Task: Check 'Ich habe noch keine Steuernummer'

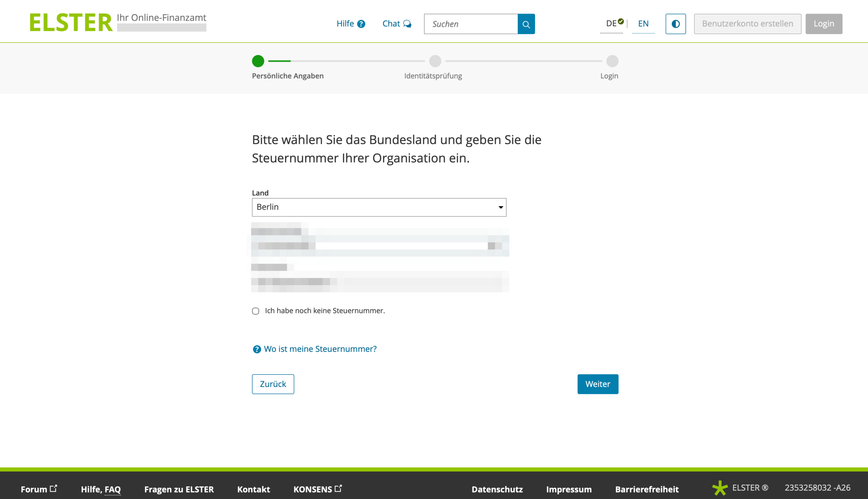Action: pyautogui.click(x=256, y=311)
